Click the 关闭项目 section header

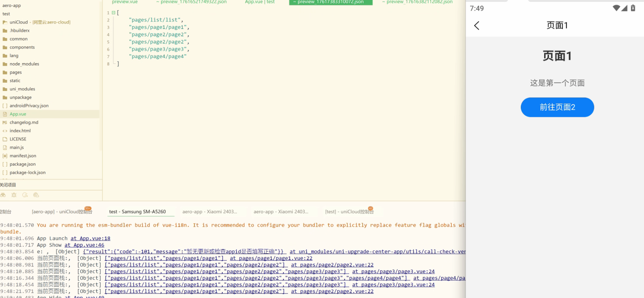pos(8,185)
